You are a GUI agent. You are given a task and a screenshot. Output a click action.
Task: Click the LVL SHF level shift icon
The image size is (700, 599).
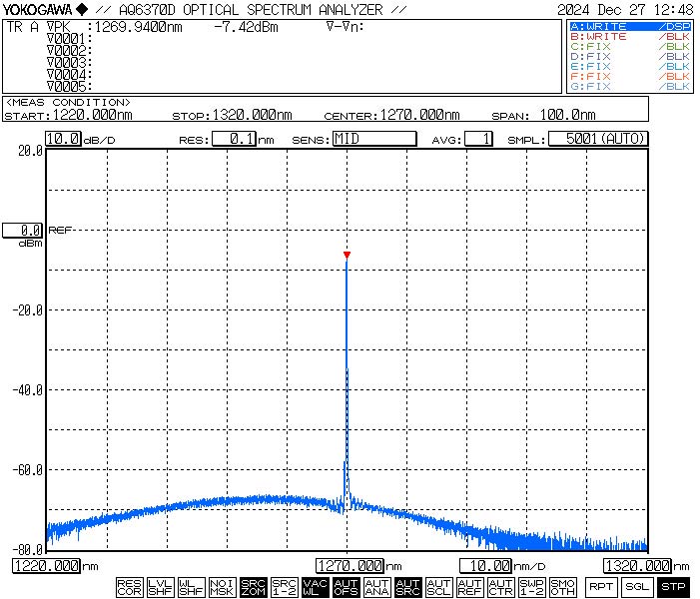[x=160, y=587]
